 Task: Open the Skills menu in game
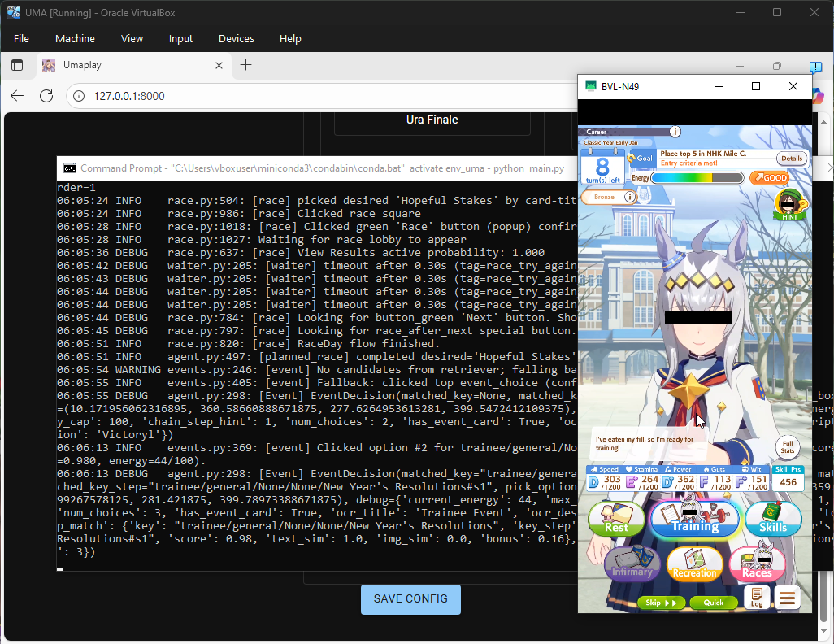(773, 519)
